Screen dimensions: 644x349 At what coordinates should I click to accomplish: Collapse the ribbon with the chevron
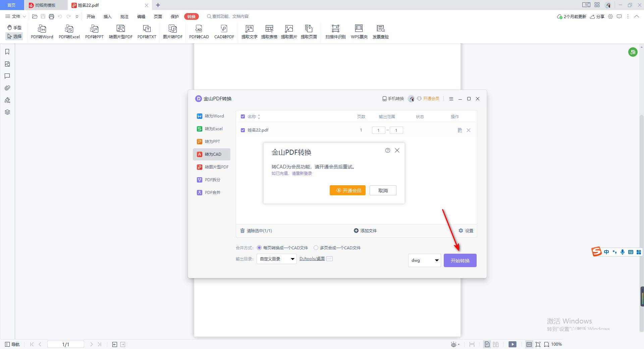[x=636, y=16]
